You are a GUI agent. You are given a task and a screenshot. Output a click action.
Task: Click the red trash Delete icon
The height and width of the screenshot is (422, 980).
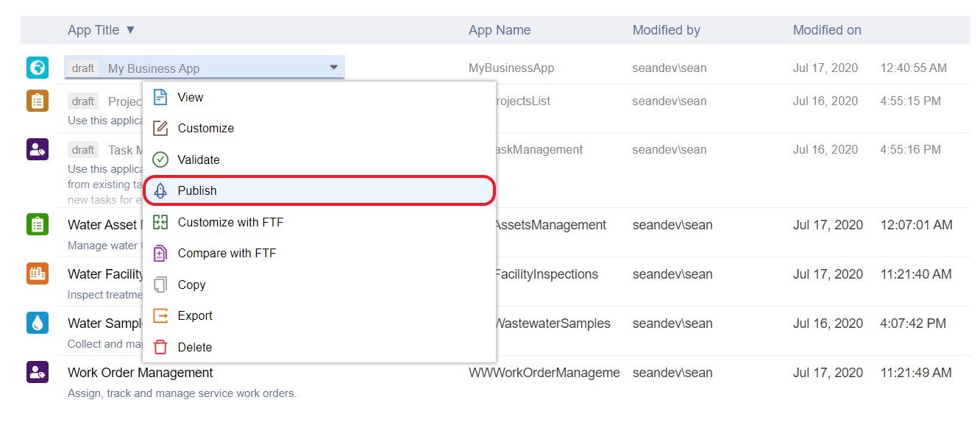point(160,347)
